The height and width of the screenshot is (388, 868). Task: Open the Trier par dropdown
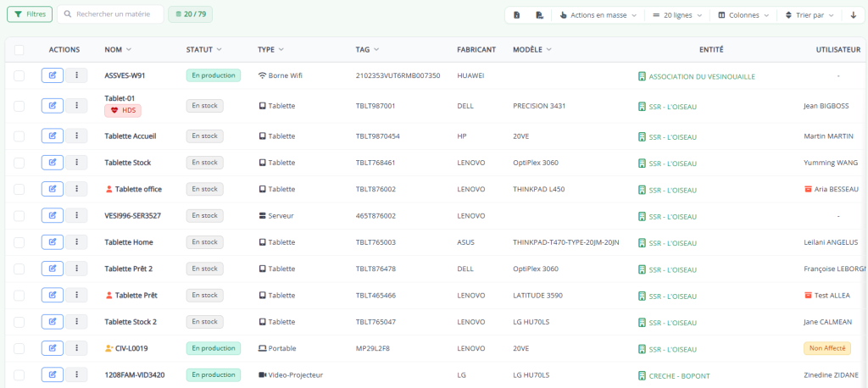pyautogui.click(x=810, y=15)
